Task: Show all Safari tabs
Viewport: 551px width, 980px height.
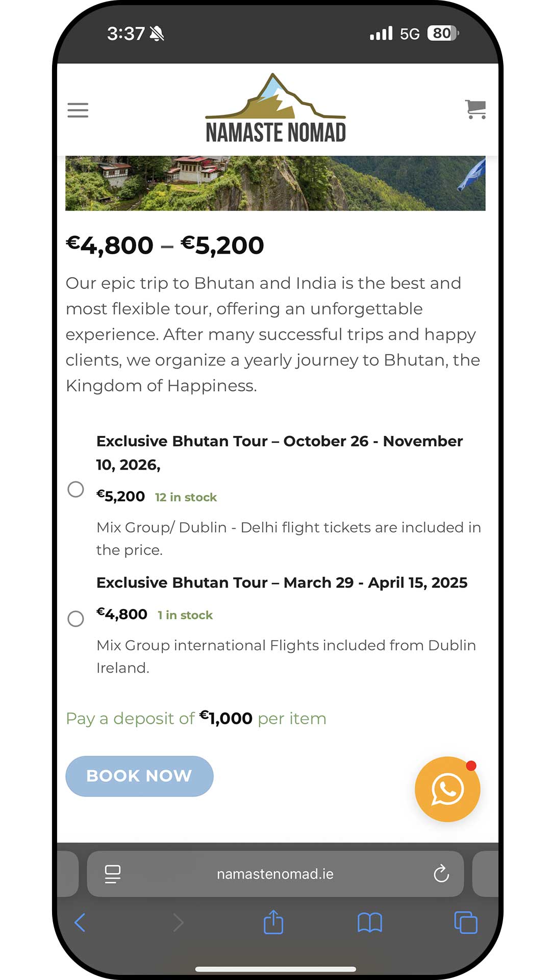Action: pos(466,922)
